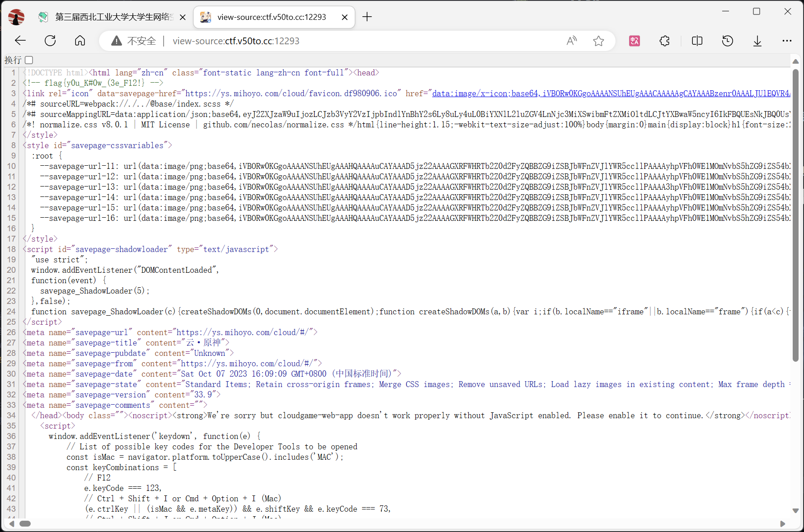Screen dimensions: 804x532
Task: Click the e.keyCode === 123 line
Action: pos(122,488)
